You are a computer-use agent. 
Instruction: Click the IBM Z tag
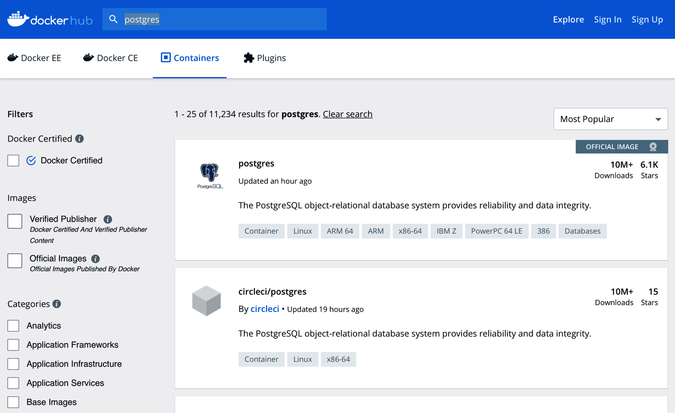point(446,231)
